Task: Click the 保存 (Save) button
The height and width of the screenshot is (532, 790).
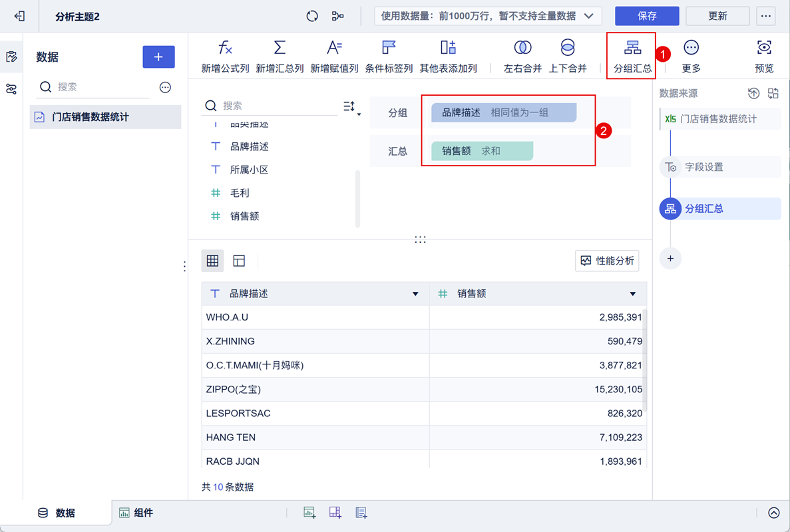Action: (646, 15)
